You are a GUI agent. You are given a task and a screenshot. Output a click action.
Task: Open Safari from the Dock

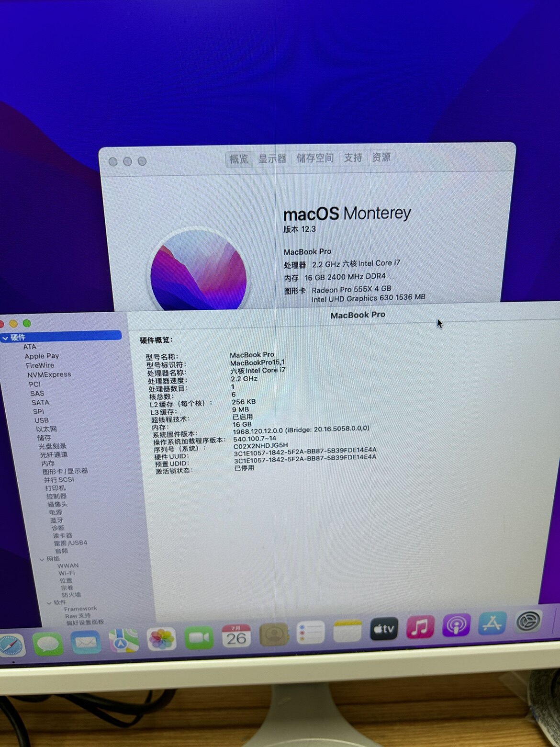11,645
